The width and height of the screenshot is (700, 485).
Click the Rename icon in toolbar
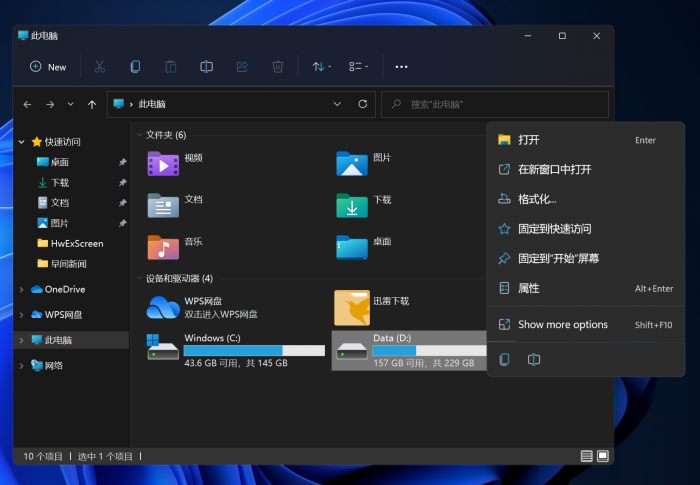(206, 67)
